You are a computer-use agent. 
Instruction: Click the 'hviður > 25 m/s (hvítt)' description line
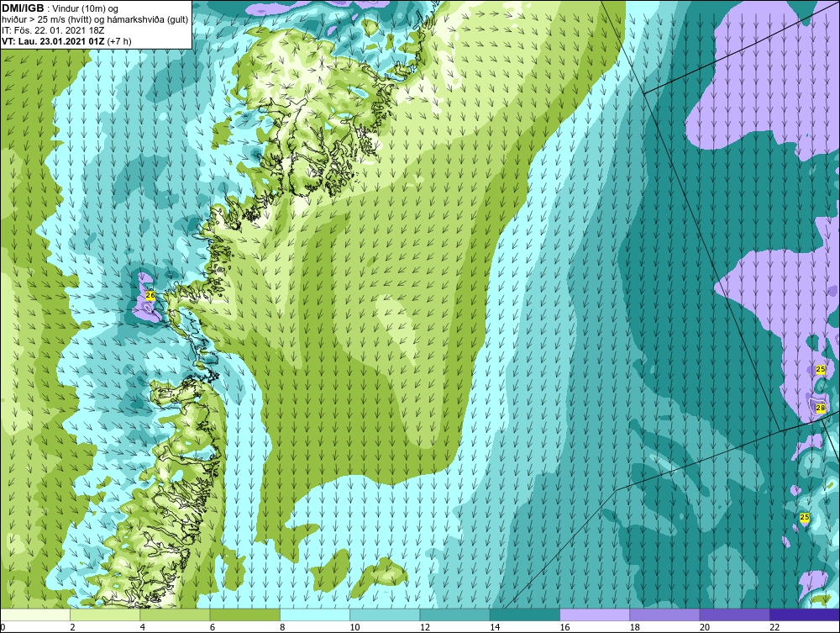point(94,19)
